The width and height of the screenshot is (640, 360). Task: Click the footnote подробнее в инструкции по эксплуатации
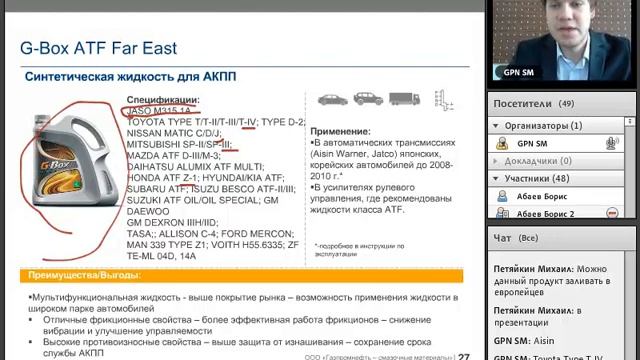359,250
